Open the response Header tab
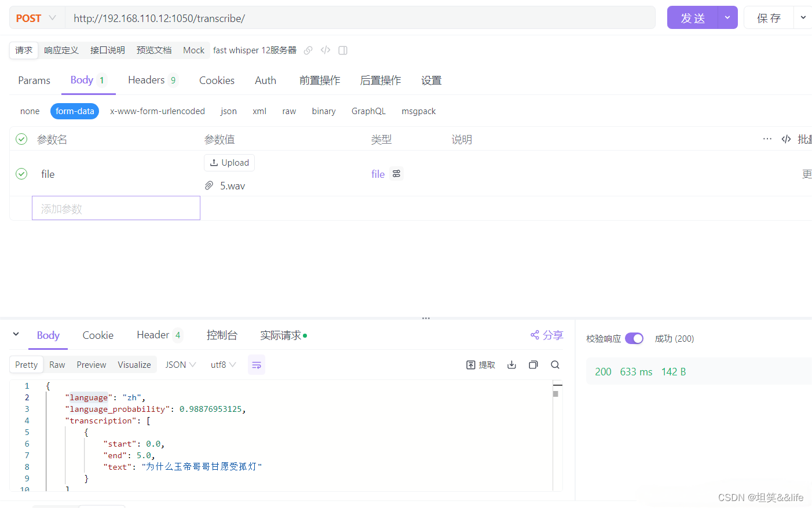This screenshot has height=508, width=812. point(160,335)
